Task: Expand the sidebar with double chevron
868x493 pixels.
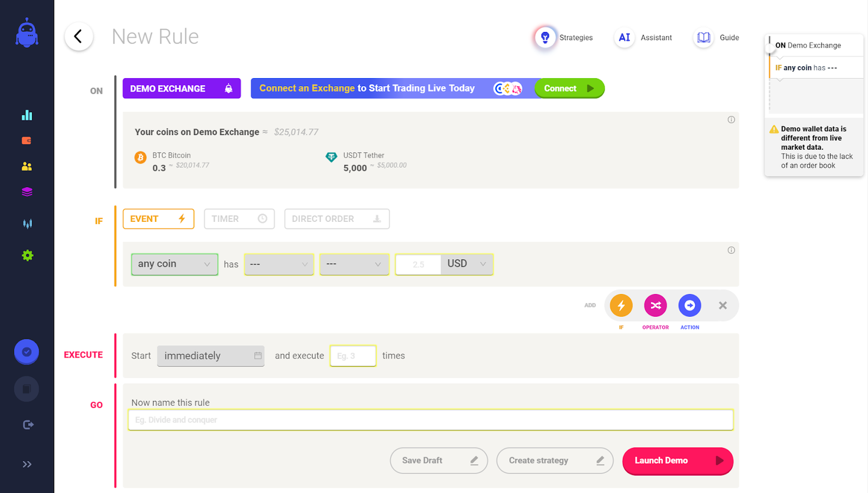Action: [27, 464]
